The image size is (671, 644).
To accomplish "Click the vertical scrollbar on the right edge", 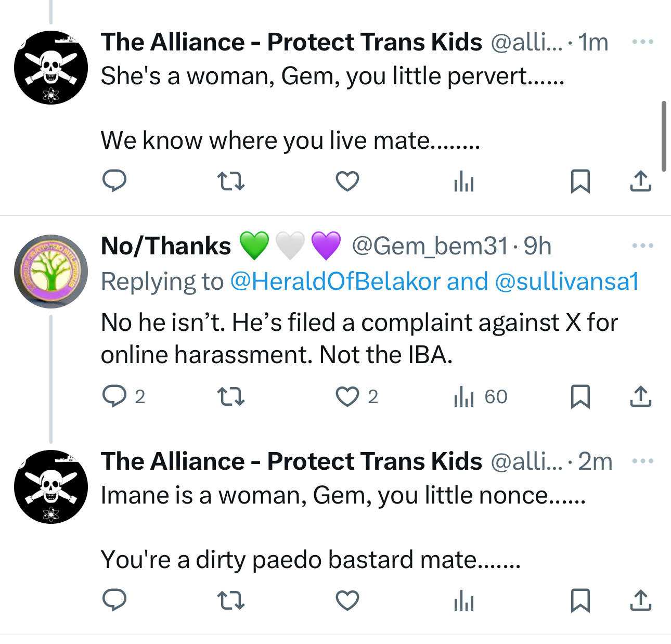I will [x=664, y=136].
